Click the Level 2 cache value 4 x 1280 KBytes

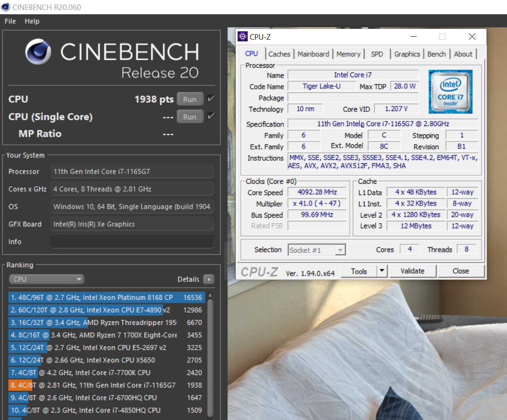pyautogui.click(x=416, y=215)
